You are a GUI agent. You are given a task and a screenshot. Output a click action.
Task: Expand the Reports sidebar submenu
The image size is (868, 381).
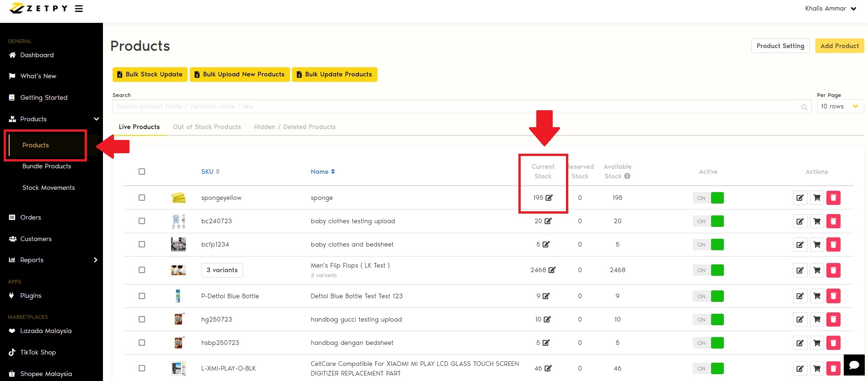click(95, 260)
